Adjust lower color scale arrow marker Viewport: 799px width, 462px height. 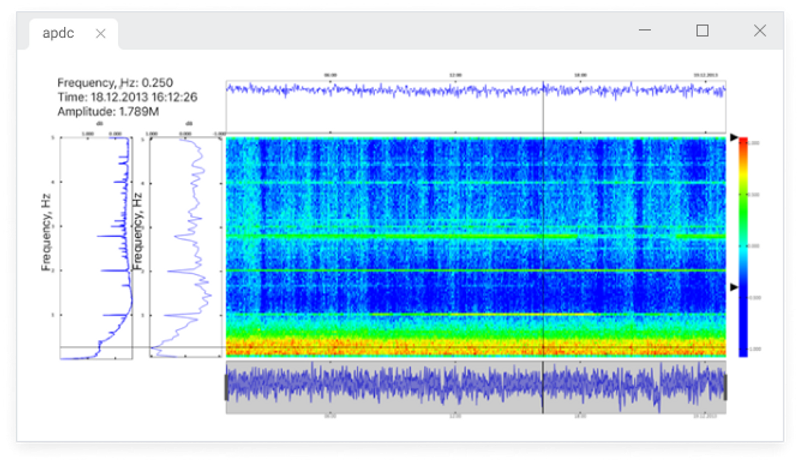(734, 287)
